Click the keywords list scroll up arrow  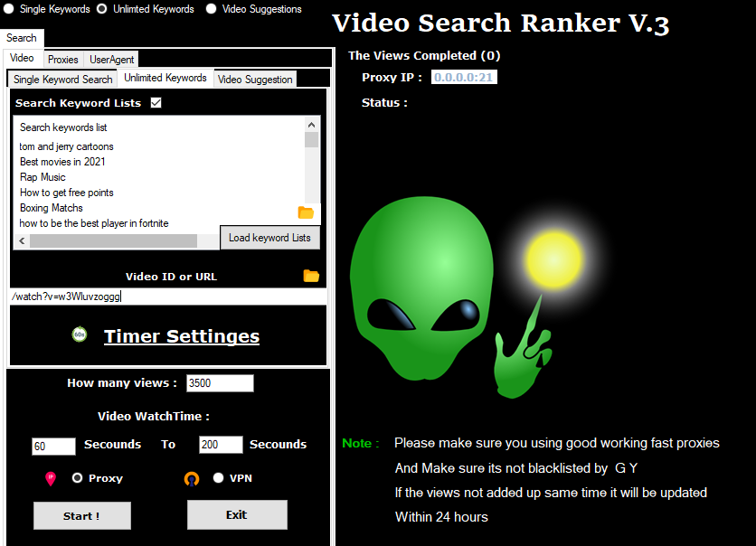[x=312, y=125]
